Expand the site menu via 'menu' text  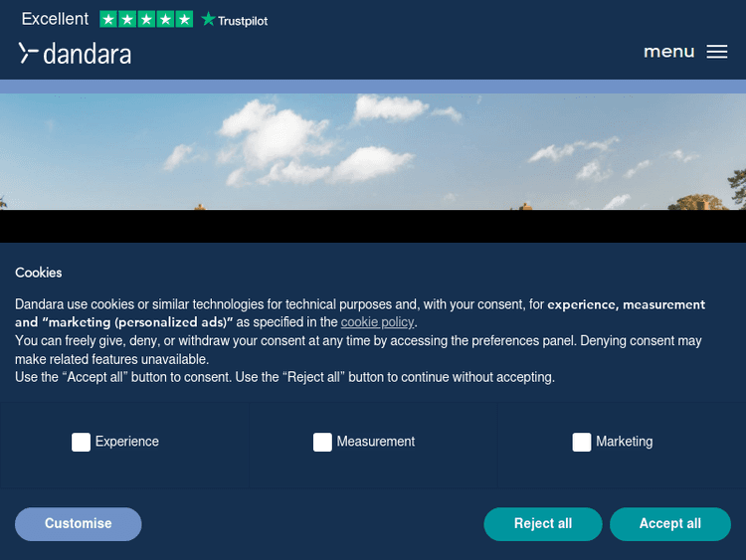668,52
